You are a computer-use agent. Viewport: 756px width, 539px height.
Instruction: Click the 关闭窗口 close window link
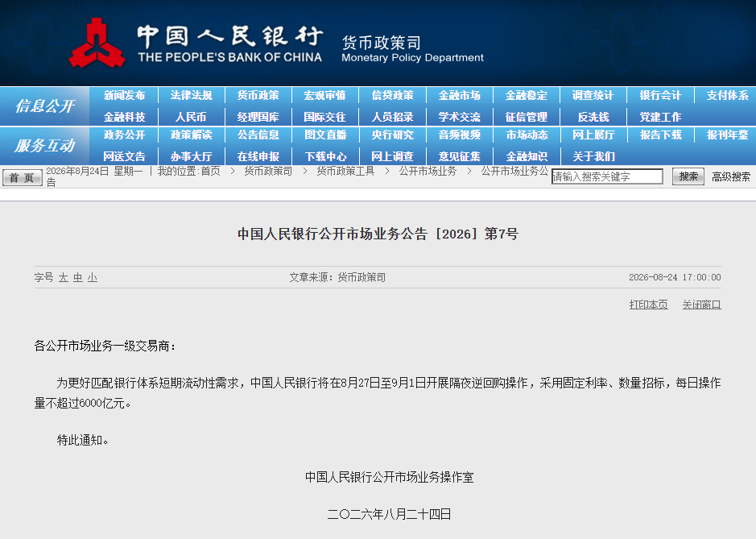[x=701, y=305]
